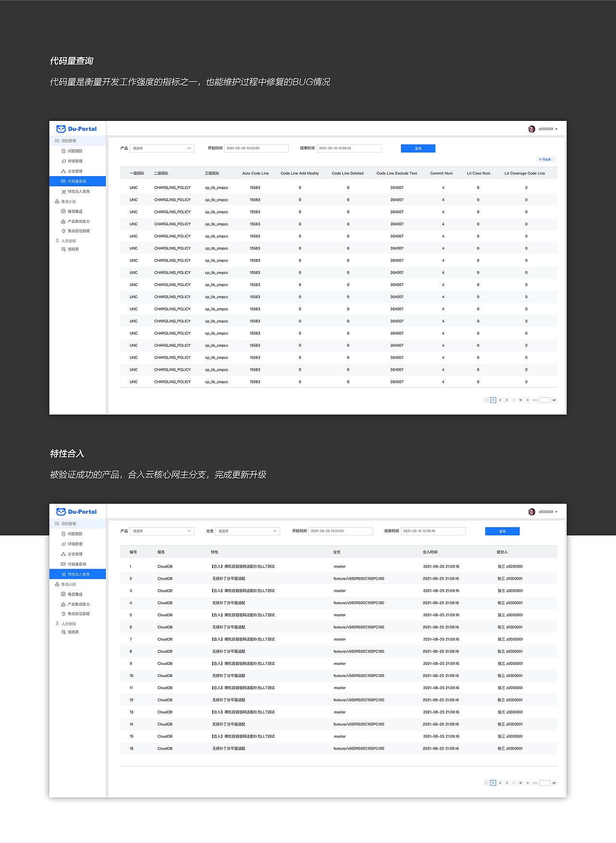Click the 产品集成能力 icon in the top panel sidebar
The width and height of the screenshot is (616, 843).
[x=63, y=221]
